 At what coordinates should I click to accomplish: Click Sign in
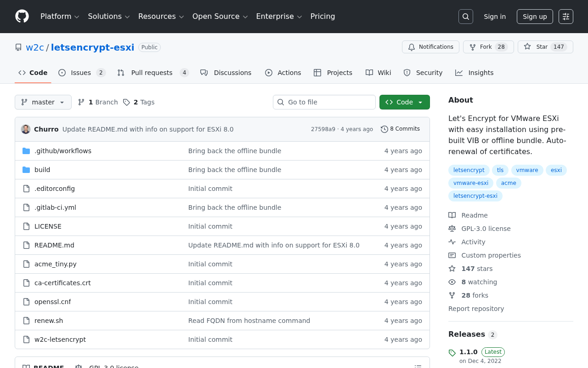495,17
